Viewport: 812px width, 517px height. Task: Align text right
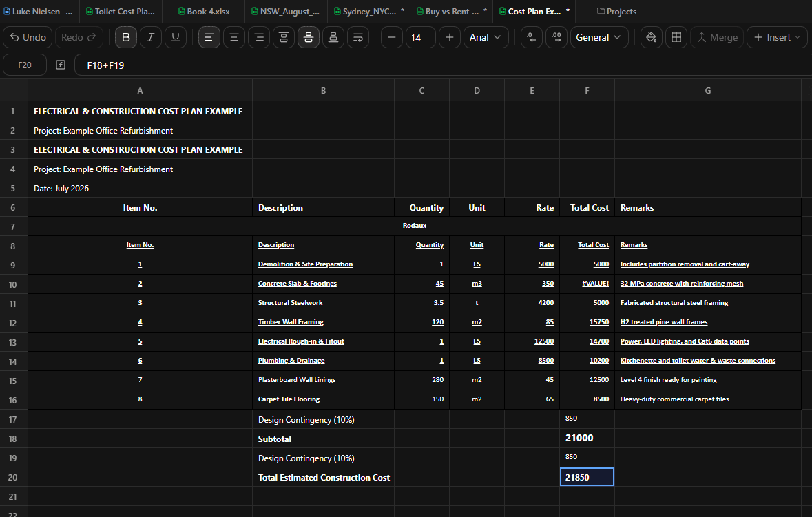(x=259, y=37)
